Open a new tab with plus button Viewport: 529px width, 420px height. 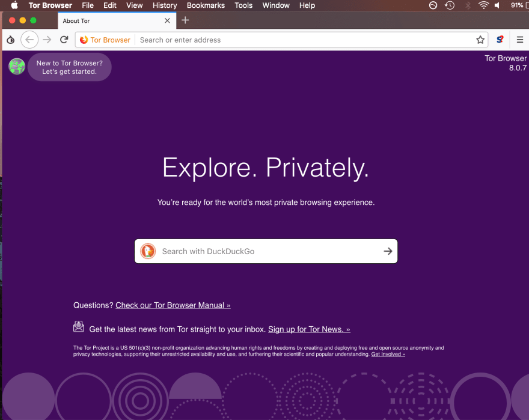pos(185,20)
